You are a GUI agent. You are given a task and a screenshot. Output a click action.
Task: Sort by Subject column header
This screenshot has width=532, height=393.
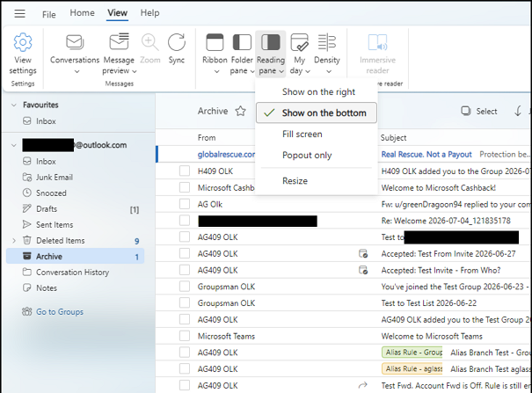pyautogui.click(x=394, y=138)
